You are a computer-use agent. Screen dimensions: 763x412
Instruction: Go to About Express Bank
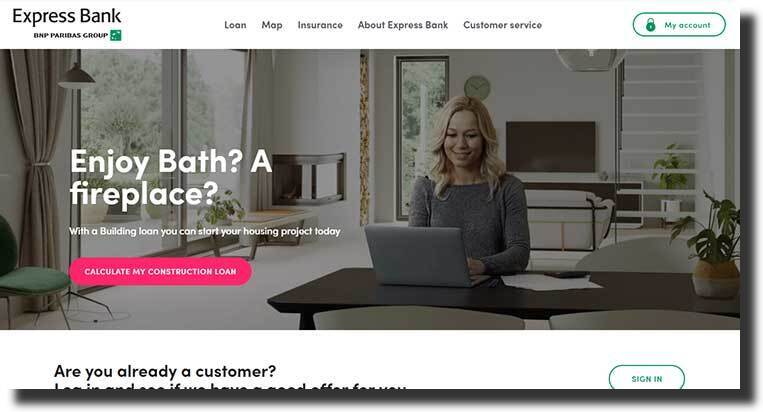[402, 25]
